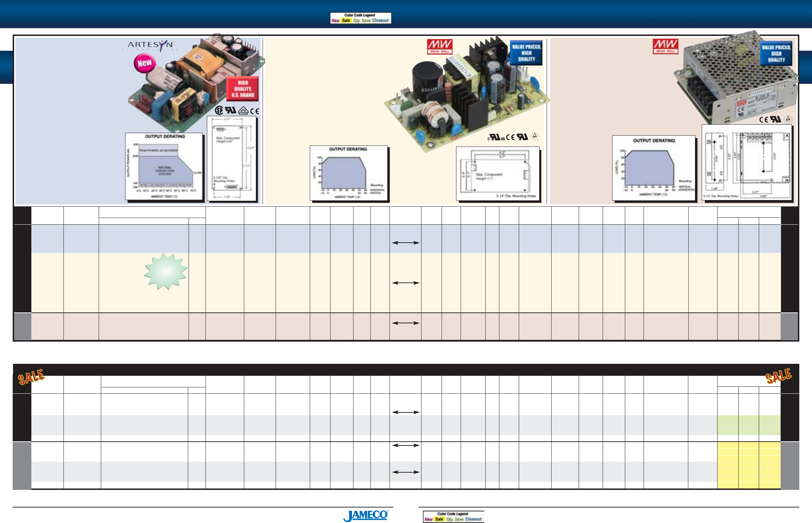Click the cULus mark in the middle panel

tap(496, 137)
